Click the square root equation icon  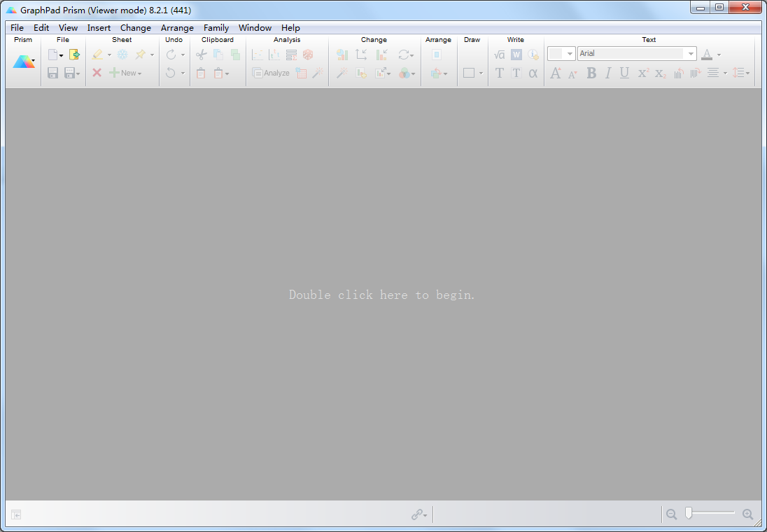499,55
